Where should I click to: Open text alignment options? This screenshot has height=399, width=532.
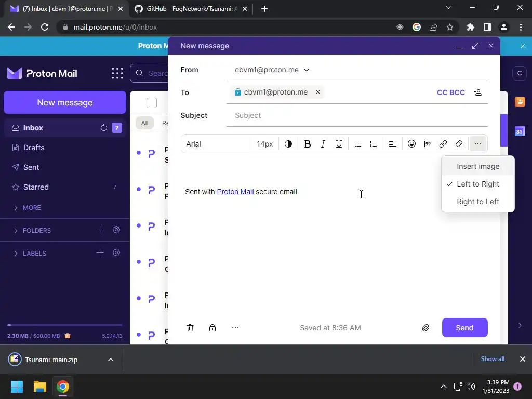(x=393, y=144)
